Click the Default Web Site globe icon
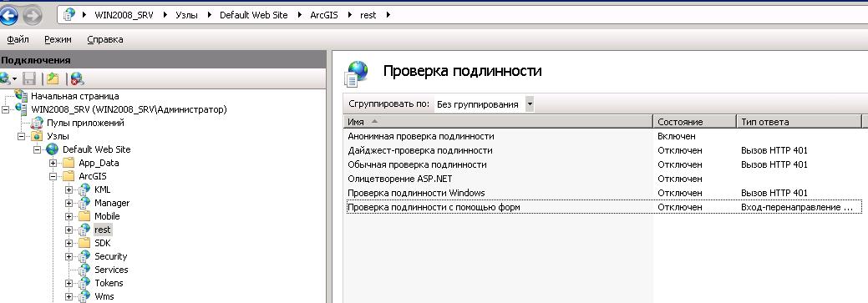868x303 pixels. tap(53, 149)
